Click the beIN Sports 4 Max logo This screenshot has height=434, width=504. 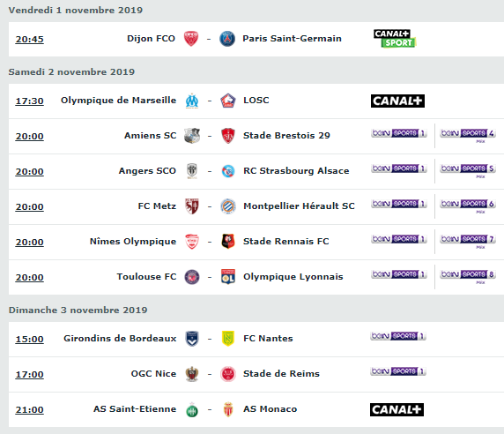468,135
